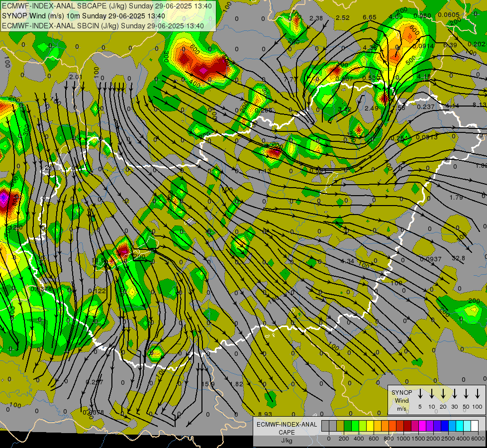This screenshot has height=448, width=487.
Task: Click the 4.16 value on the map
Action: pyautogui.click(x=424, y=76)
